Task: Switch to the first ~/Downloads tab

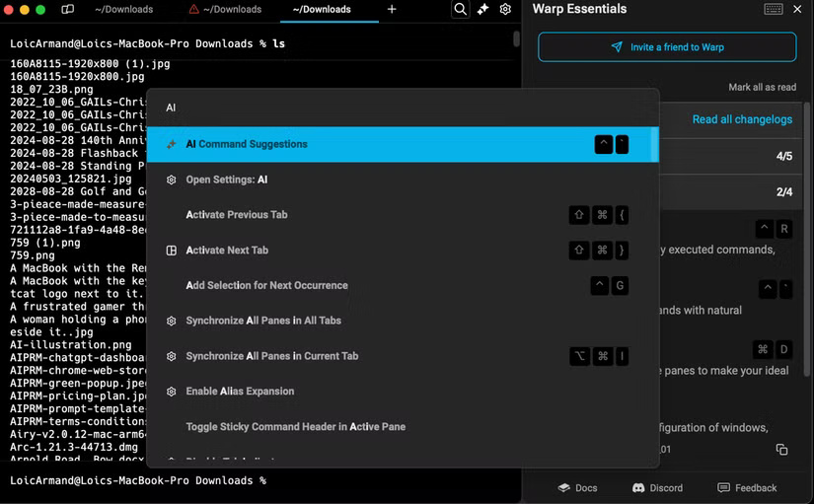Action: point(123,9)
